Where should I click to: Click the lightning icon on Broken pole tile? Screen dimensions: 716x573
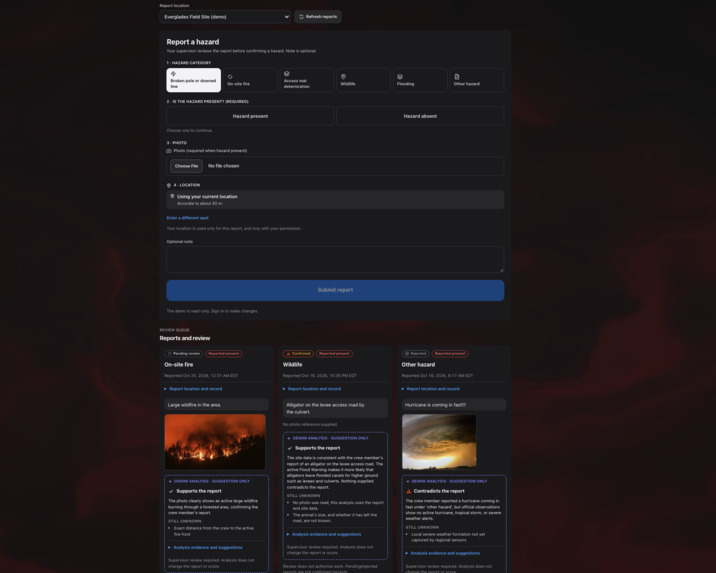pyautogui.click(x=174, y=74)
